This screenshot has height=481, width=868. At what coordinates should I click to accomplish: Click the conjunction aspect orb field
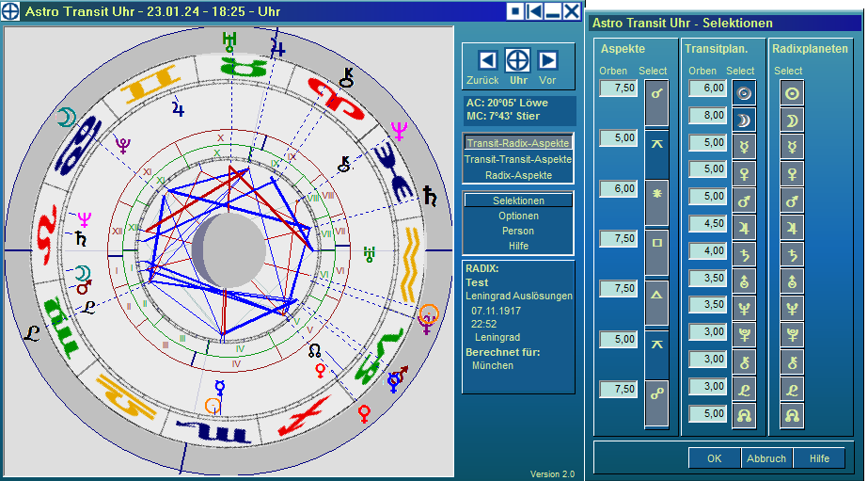click(619, 88)
